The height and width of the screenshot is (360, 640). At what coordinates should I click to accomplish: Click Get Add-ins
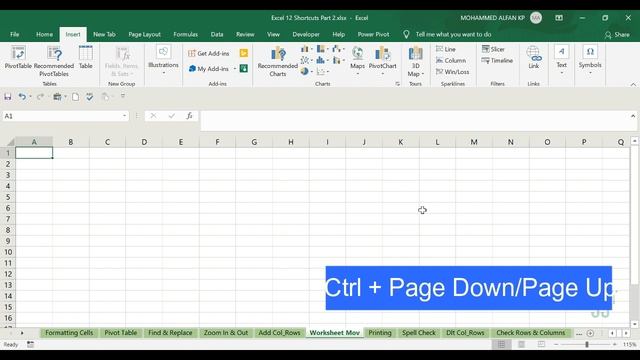(x=209, y=53)
